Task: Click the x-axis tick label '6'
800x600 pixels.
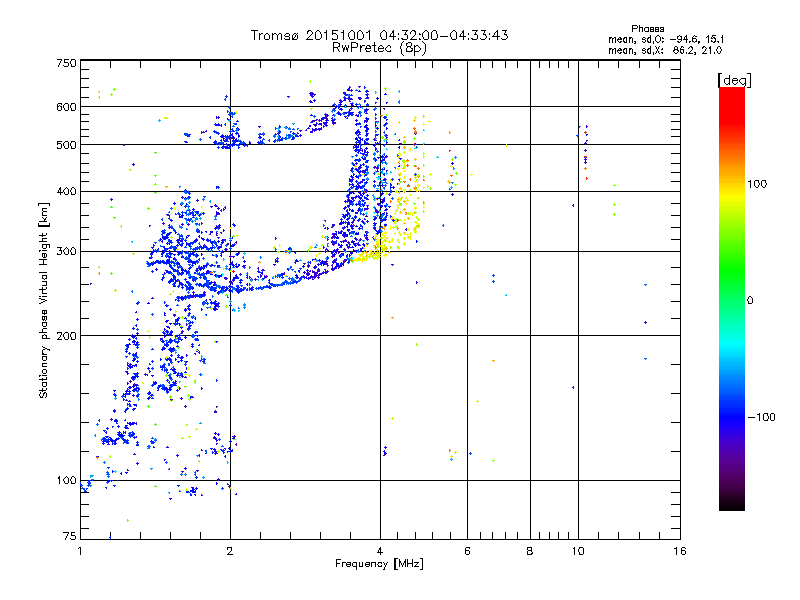Action: [x=467, y=551]
